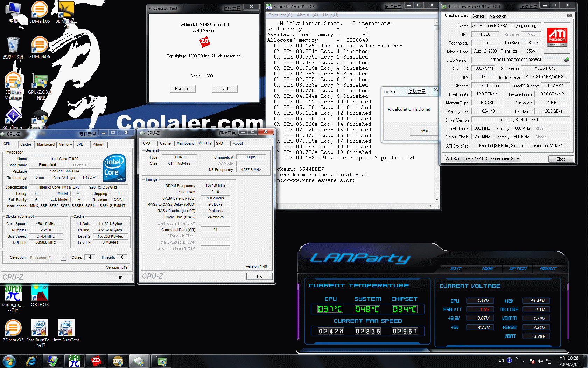Open the About tab in the CPU-Z memory window
588x368 pixels.
coord(238,143)
